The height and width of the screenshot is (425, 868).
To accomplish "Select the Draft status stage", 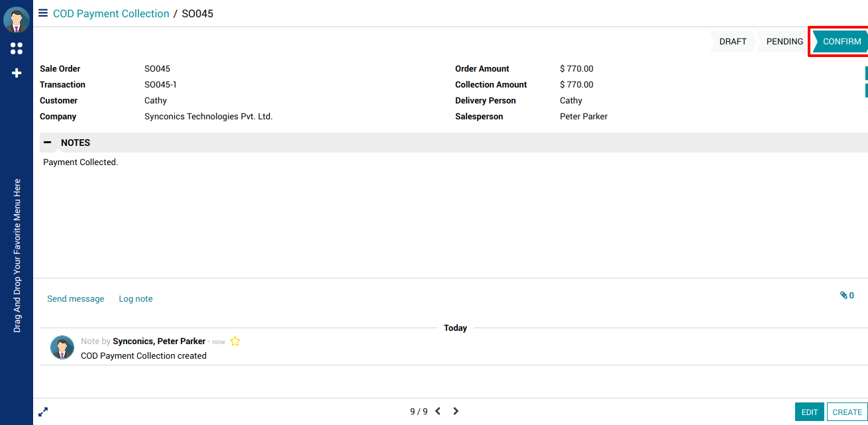I will [x=732, y=41].
